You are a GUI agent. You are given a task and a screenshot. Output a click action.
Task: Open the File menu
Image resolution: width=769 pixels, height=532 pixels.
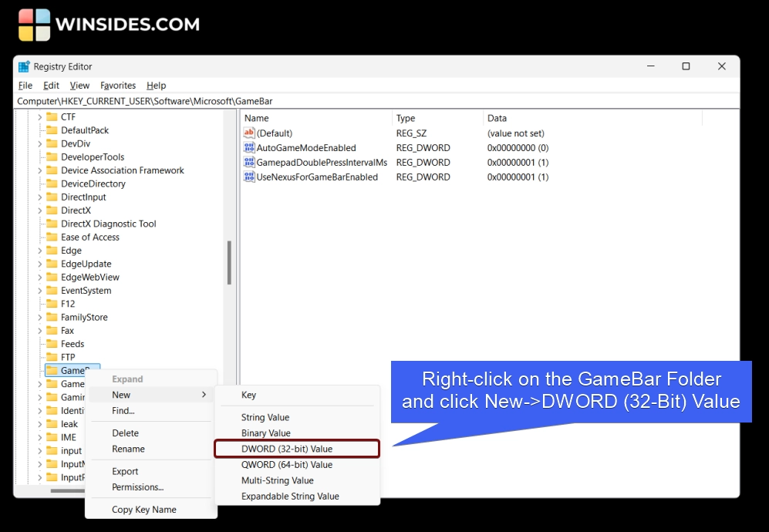[25, 86]
